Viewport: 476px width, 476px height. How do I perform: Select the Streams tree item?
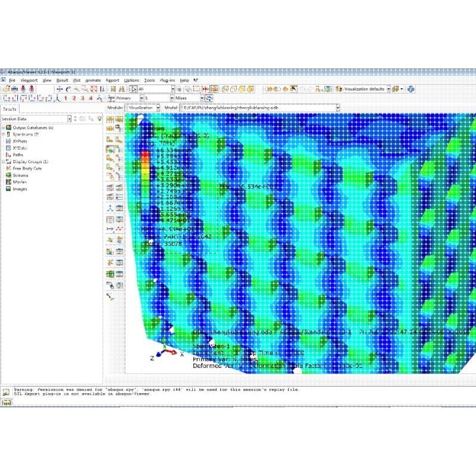click(x=20, y=175)
